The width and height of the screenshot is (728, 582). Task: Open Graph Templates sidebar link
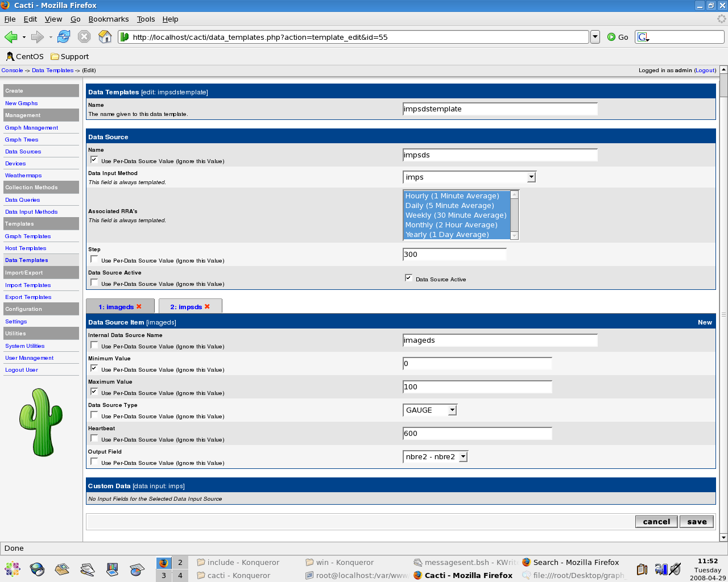pos(28,236)
